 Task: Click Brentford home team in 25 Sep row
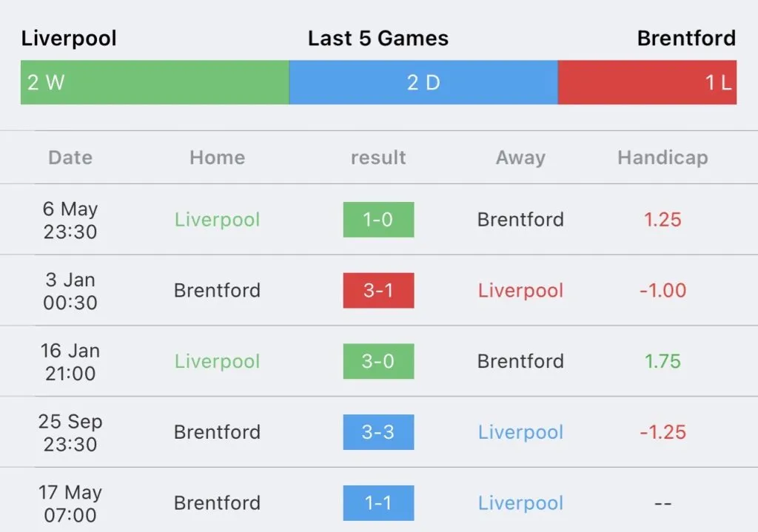click(x=217, y=432)
